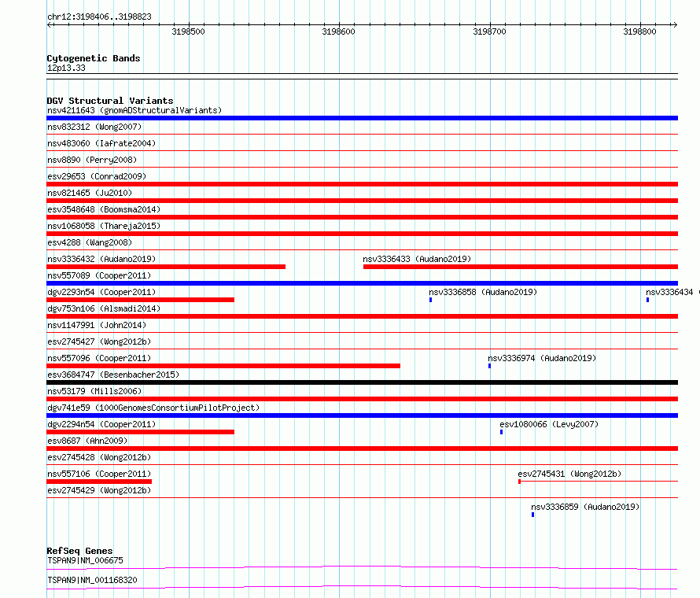Select the blue marker of nsv3336974
The width and height of the screenshot is (700, 598).
click(489, 366)
